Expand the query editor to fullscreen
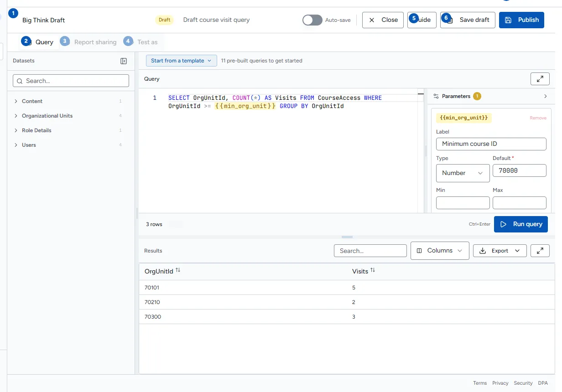 [540, 79]
